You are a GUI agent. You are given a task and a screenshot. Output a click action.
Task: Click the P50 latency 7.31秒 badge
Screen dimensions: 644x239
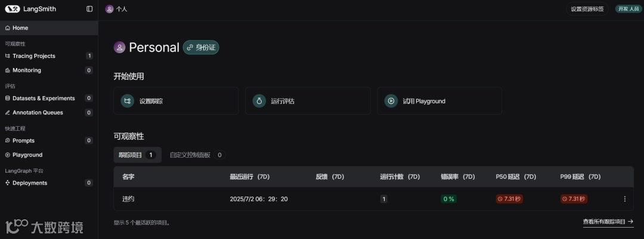[x=509, y=199]
